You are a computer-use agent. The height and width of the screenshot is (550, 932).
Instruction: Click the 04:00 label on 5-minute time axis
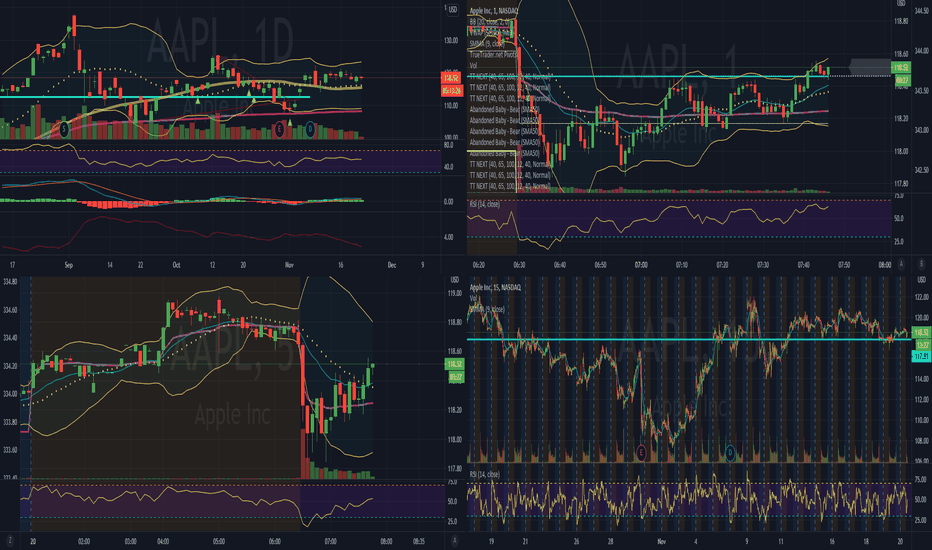click(x=163, y=542)
